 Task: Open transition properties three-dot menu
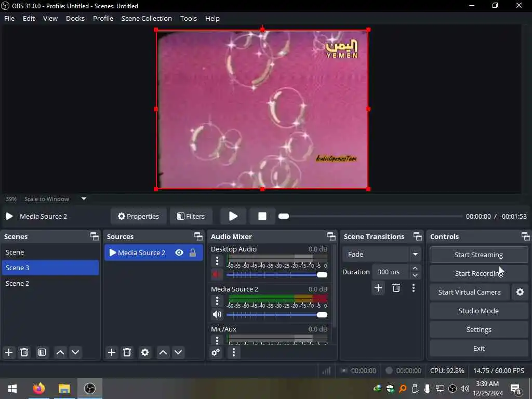coord(413,288)
